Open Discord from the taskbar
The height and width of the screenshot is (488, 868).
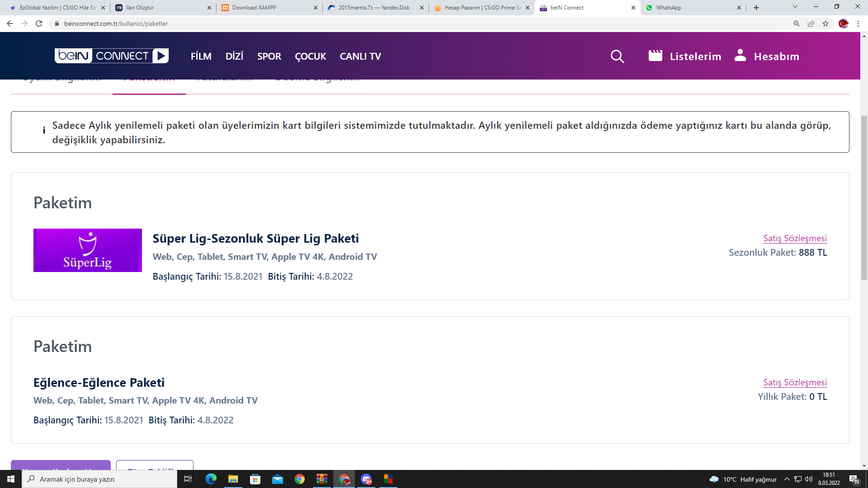point(366,479)
